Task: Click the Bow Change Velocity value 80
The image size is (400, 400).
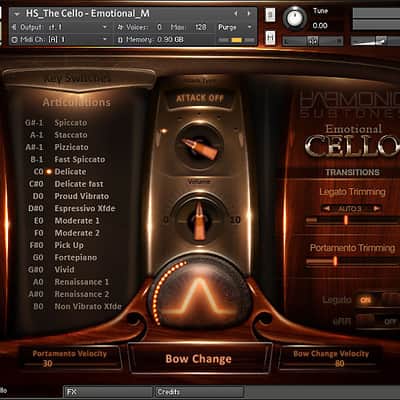Action: coord(339,363)
